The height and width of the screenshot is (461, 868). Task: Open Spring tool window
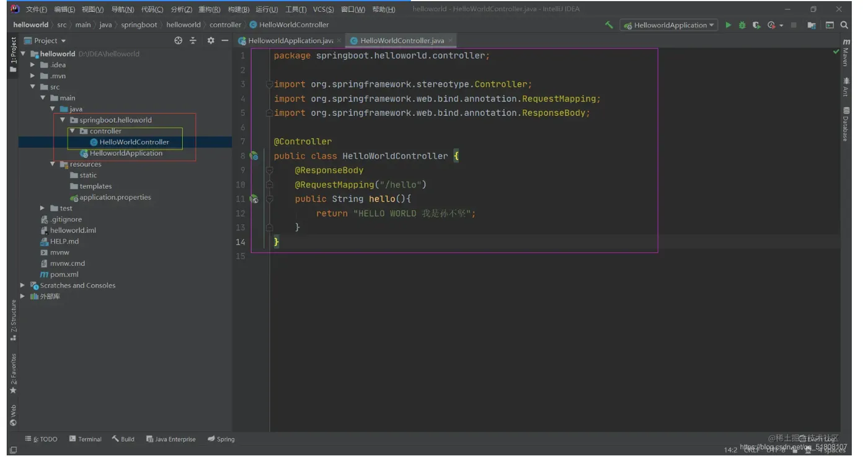pos(221,439)
